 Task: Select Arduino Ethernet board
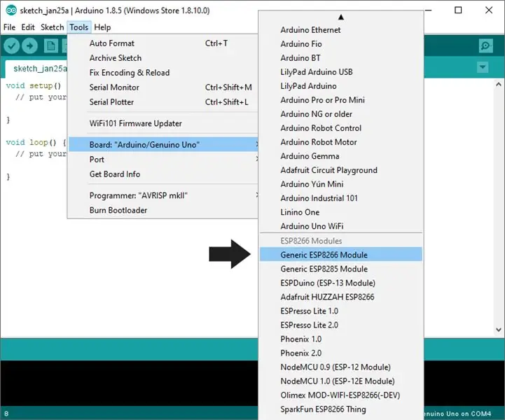point(340,30)
